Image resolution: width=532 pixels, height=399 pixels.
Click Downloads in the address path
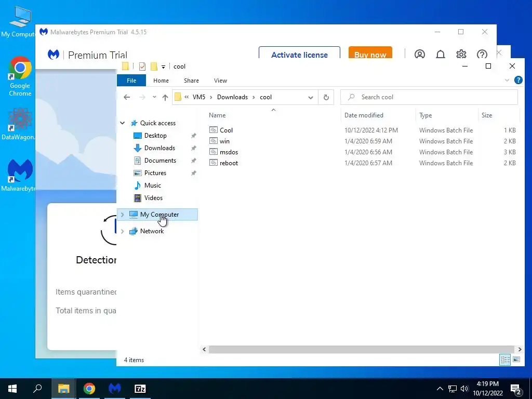point(232,97)
